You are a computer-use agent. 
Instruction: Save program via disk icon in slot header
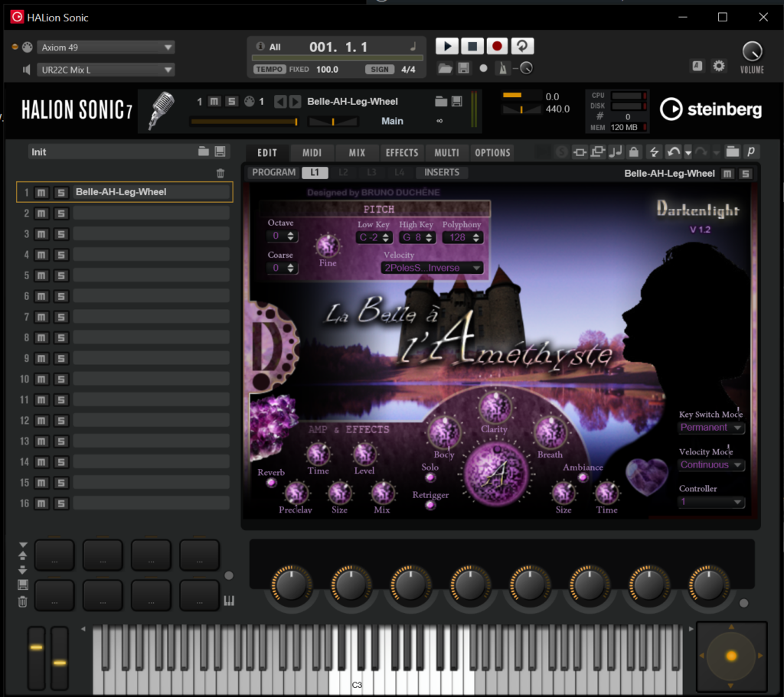coord(456,102)
